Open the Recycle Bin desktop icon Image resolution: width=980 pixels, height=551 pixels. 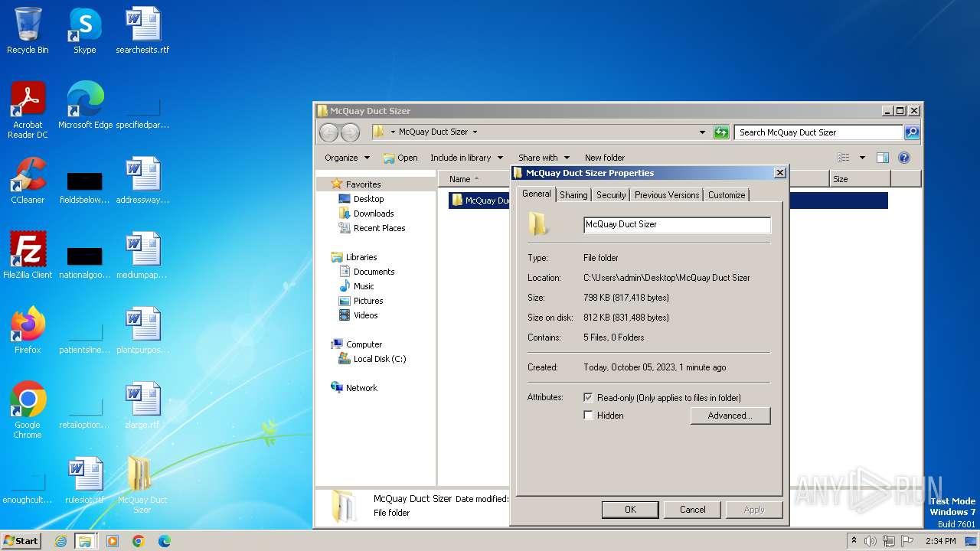click(28, 31)
